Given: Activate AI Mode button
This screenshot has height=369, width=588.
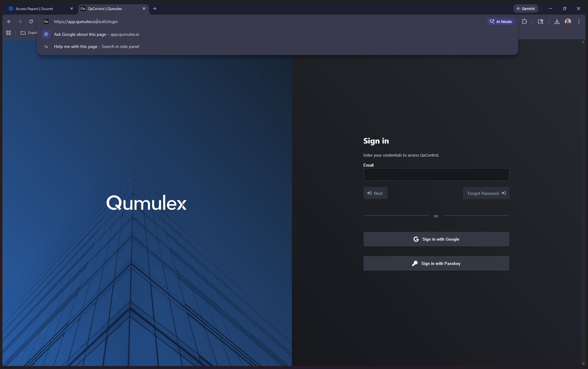Looking at the screenshot, I should 501,22.
